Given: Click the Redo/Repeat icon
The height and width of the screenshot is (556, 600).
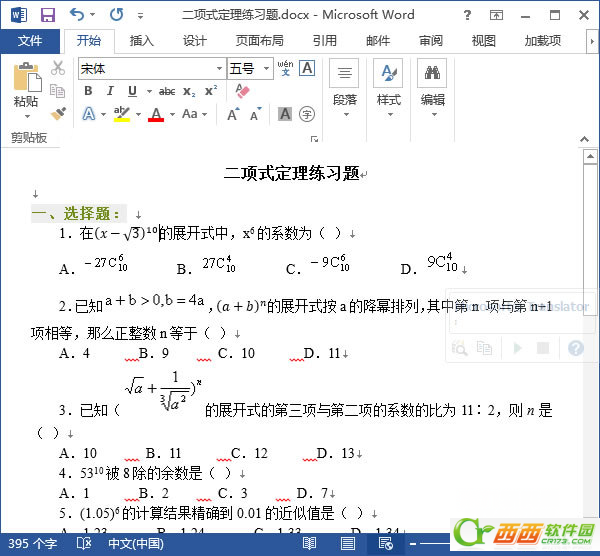Looking at the screenshot, I should click(117, 15).
